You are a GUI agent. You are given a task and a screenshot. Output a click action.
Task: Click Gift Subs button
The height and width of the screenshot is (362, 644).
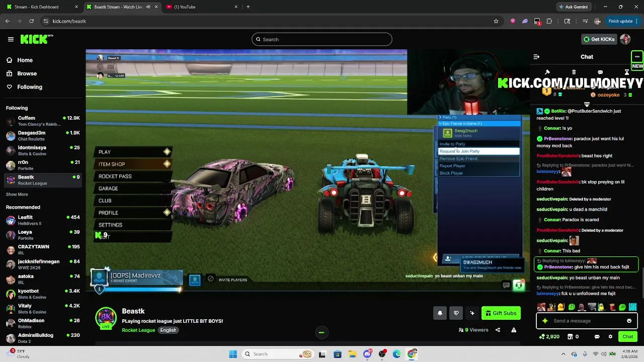point(501,313)
